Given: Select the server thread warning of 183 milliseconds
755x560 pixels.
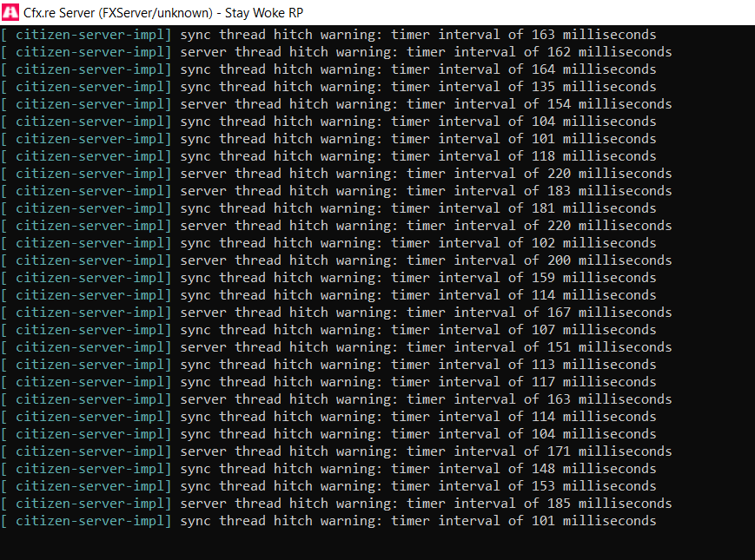Looking at the screenshot, I should (336, 191).
